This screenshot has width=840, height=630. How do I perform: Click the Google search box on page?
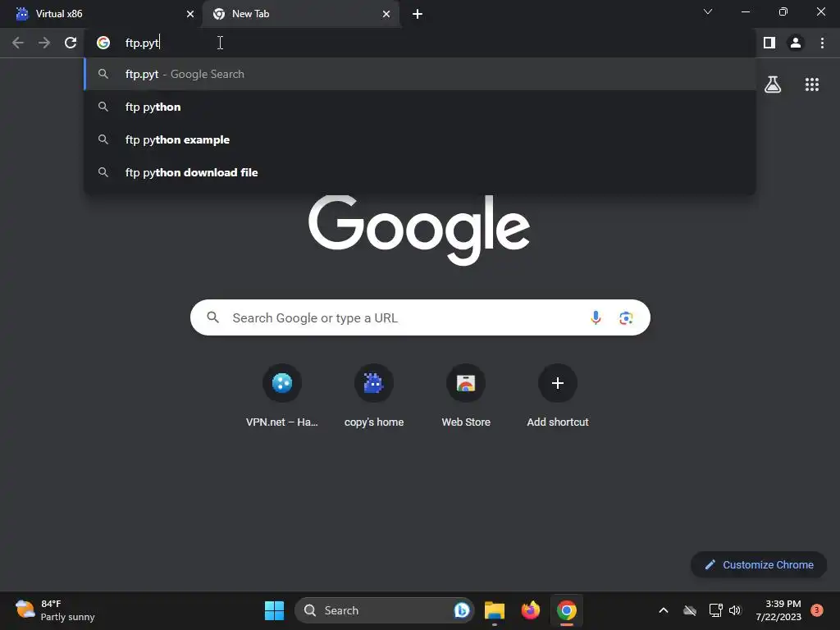tap(420, 317)
